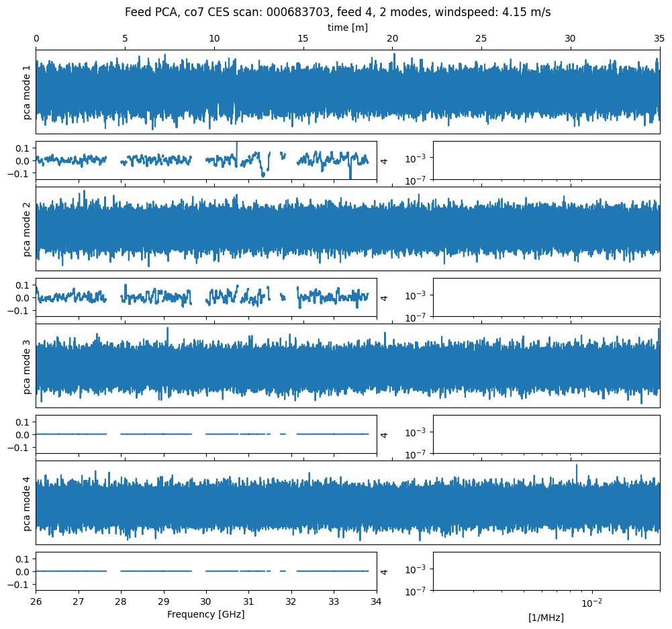
Task: Select the 20 tick on the time axis
Action: coord(392,40)
